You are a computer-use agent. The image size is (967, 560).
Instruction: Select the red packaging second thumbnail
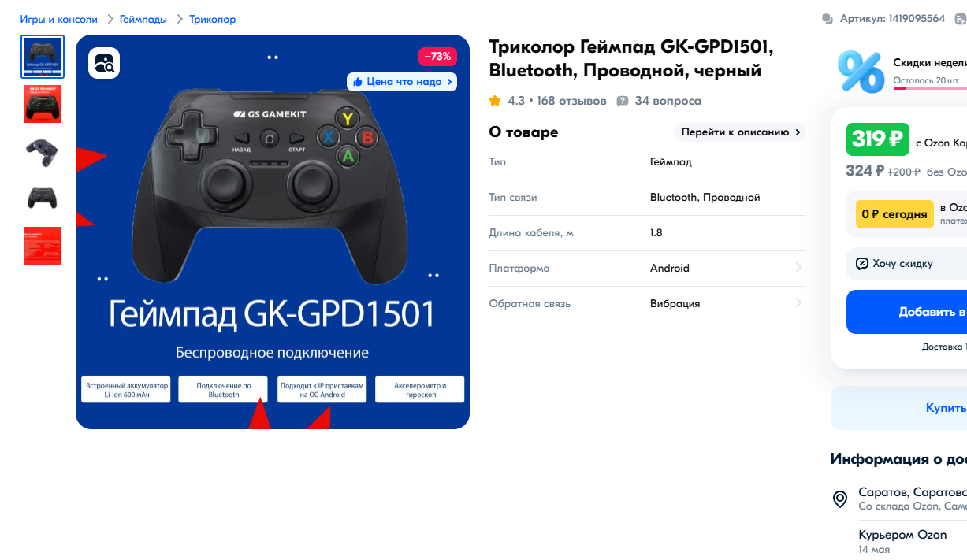43,104
